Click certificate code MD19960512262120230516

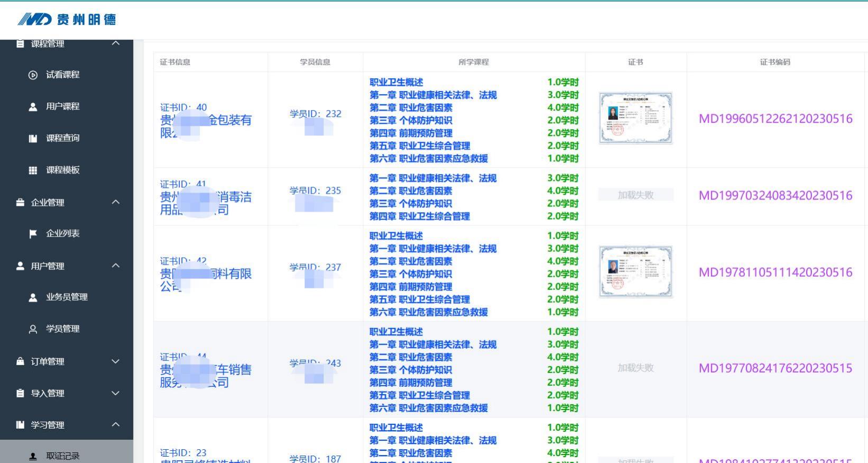(775, 119)
